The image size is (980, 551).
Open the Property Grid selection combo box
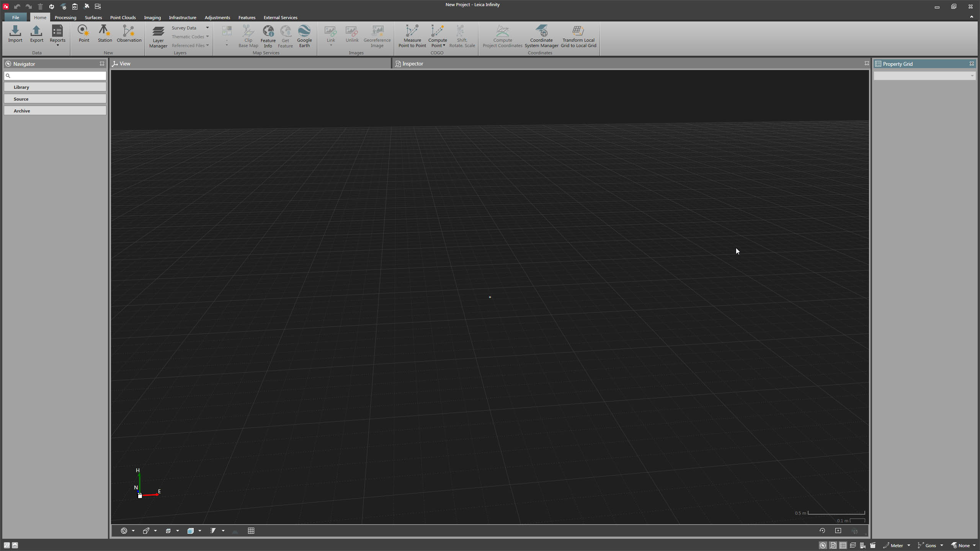[x=924, y=76]
